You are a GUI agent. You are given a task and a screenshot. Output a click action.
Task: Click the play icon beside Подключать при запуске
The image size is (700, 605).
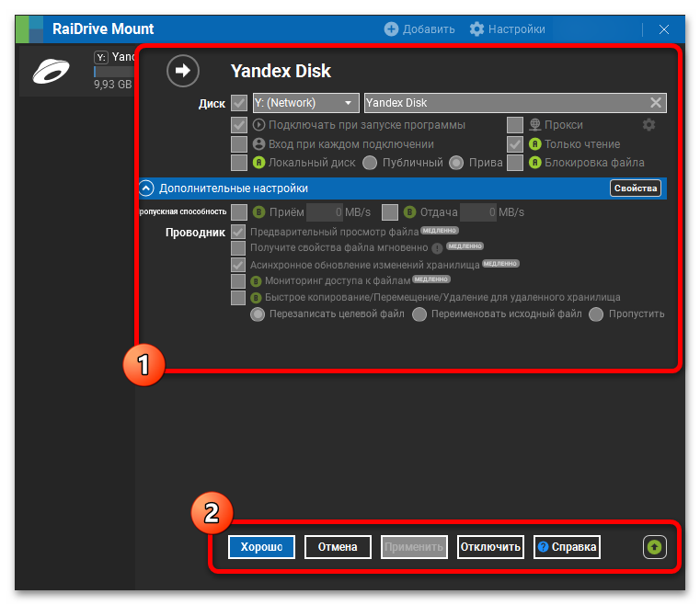click(258, 124)
